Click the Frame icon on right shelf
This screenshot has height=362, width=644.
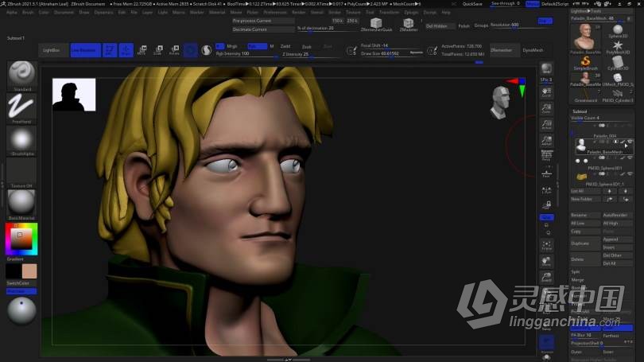[x=546, y=246]
